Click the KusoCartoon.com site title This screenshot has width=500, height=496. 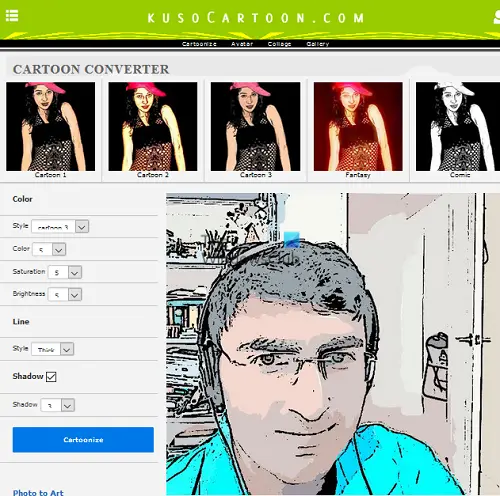pos(256,18)
